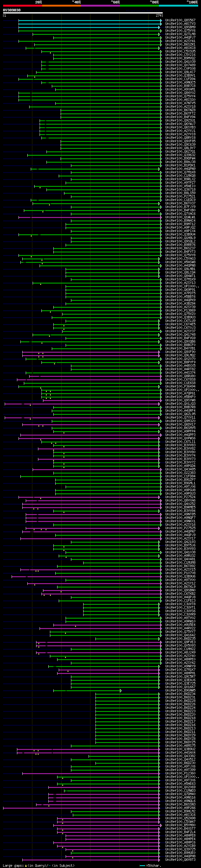Click the purple ~60% identity legend bar
The height and width of the screenshot is (868, 201).
100,6
